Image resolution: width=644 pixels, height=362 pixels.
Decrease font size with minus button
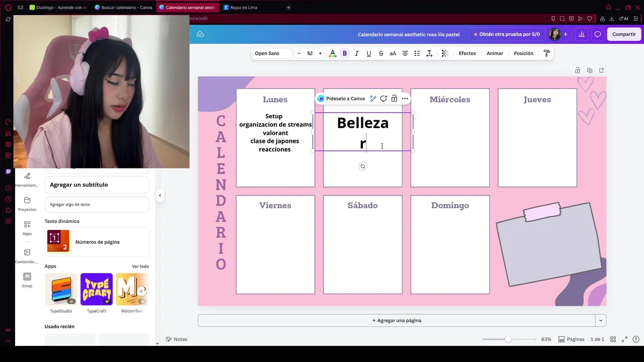299,53
